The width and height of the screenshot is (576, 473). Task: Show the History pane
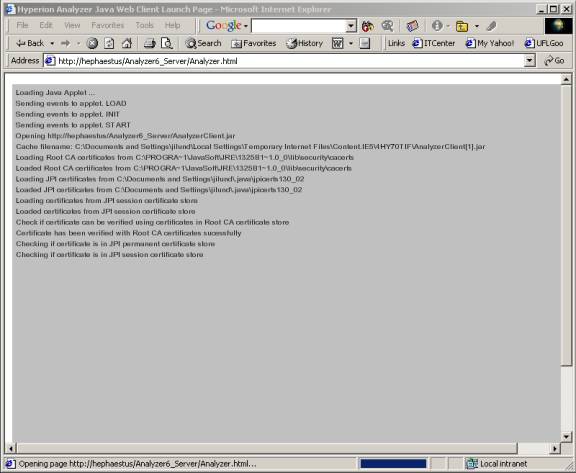(305, 43)
